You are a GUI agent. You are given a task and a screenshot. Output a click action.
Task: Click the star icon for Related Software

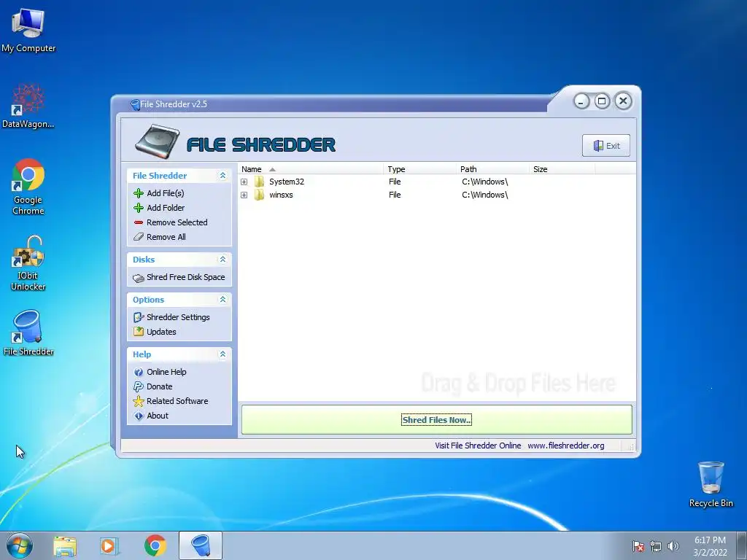[x=139, y=402]
